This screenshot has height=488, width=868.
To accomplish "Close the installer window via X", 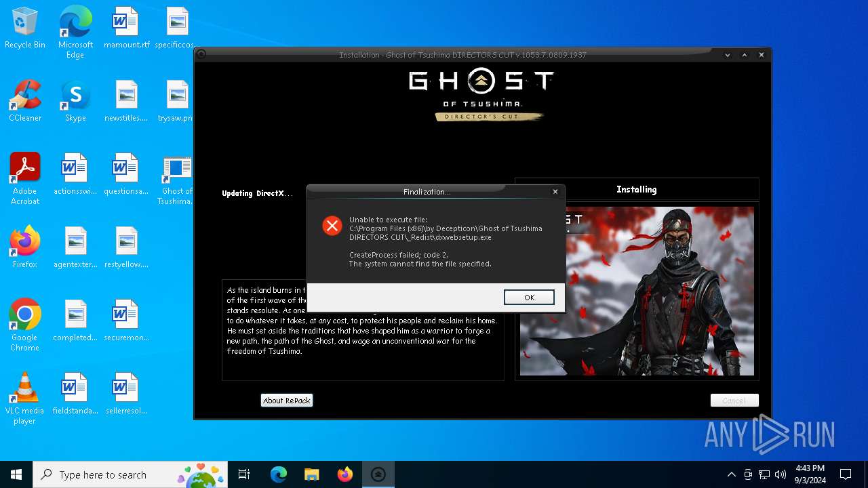I will (x=762, y=55).
